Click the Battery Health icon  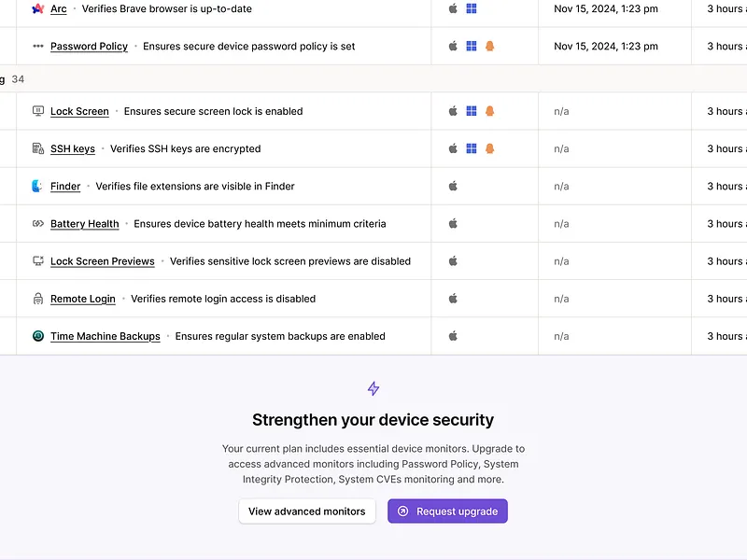[37, 223]
